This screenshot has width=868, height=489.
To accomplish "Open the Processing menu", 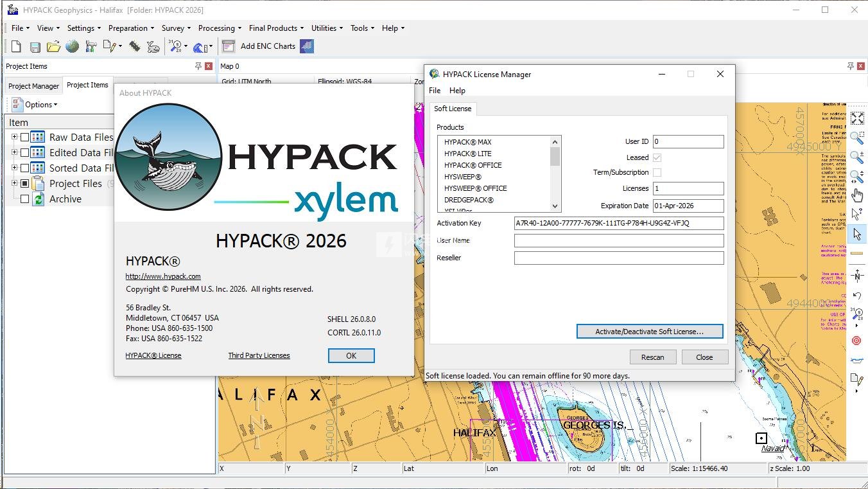I will click(220, 28).
